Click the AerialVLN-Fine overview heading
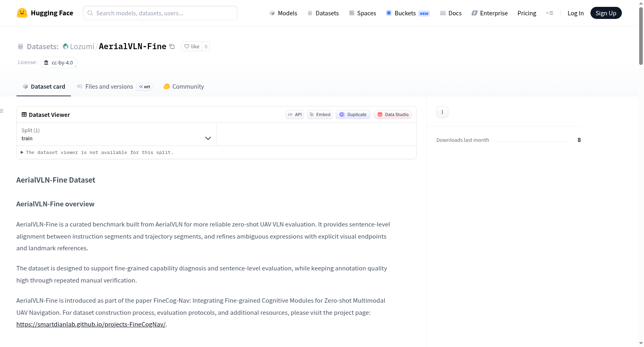Viewport: 644px width, 347px height. point(56,204)
